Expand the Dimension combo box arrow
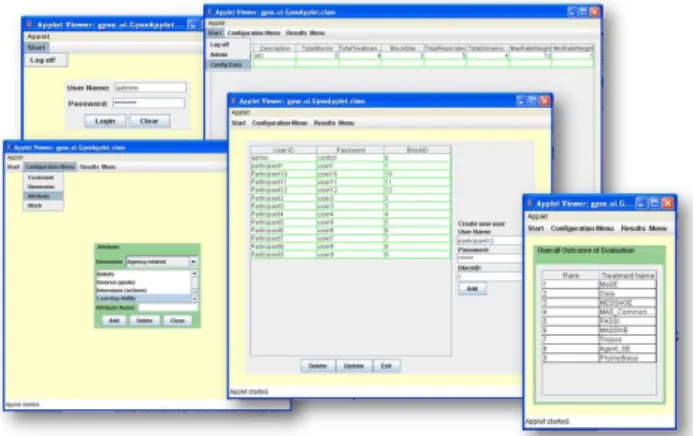 click(x=193, y=262)
